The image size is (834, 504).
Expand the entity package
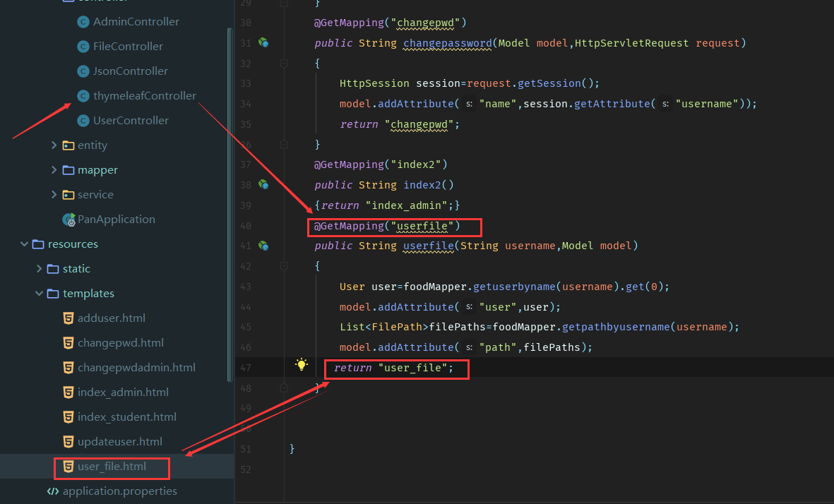click(54, 145)
